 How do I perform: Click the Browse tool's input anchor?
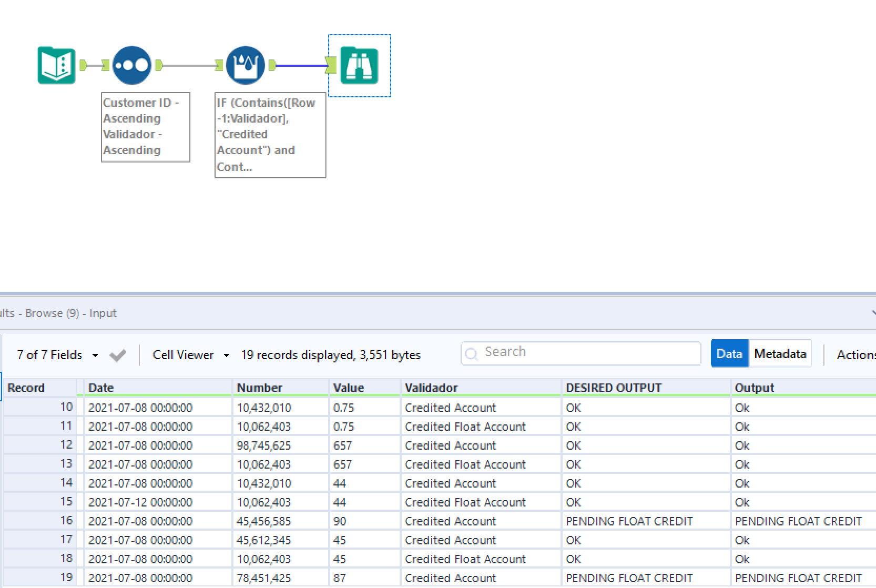tap(331, 65)
